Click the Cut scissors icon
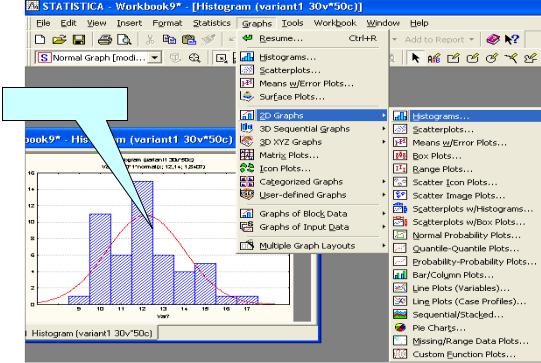 [x=150, y=40]
